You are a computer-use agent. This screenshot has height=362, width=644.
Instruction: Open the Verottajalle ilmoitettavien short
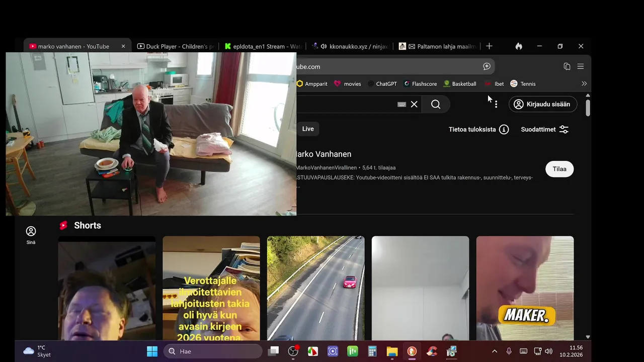[x=211, y=288]
